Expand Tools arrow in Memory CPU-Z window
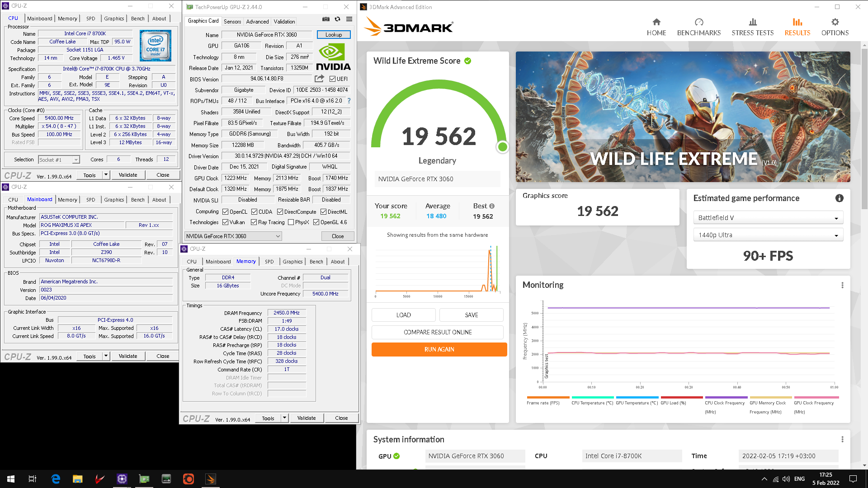The height and width of the screenshot is (488, 868). [285, 418]
